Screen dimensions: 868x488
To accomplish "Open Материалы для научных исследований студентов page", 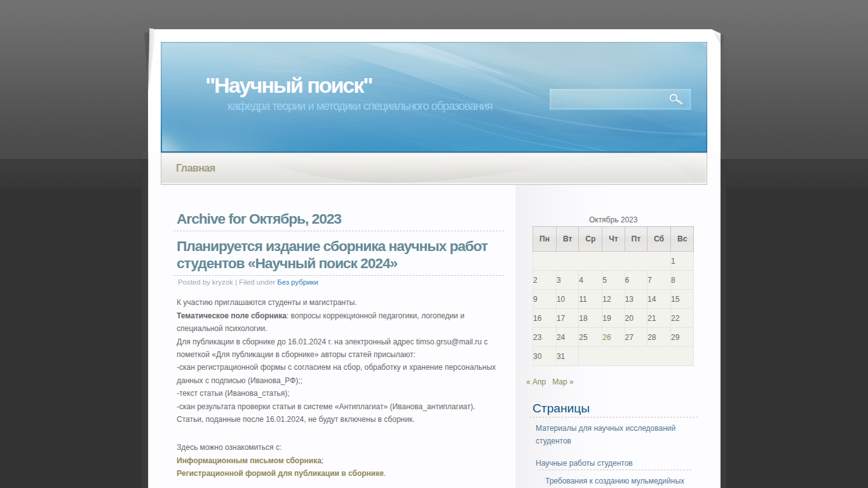I will pos(606,435).
